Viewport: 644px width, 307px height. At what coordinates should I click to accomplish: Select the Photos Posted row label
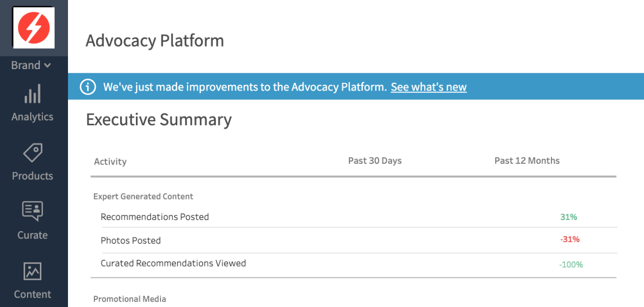(131, 240)
